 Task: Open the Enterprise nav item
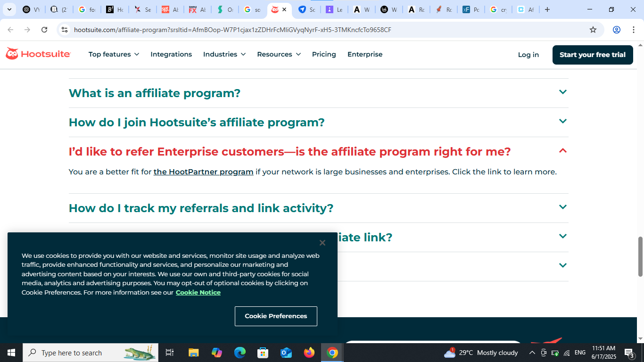(365, 54)
